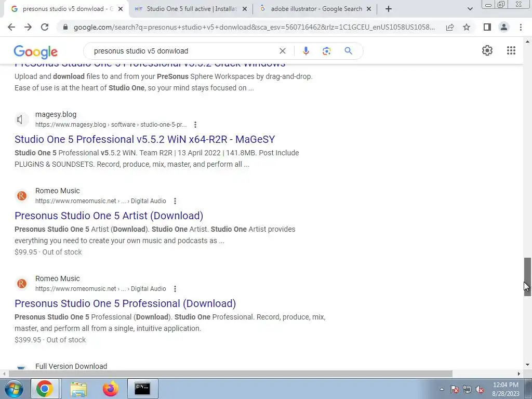Click the $99.95 · Out of stock text
The height and width of the screenshot is (399, 532).
tap(48, 252)
